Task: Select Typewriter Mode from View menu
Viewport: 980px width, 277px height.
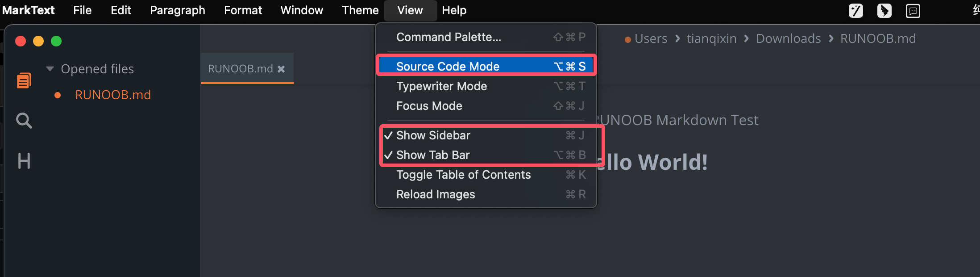Action: [x=441, y=86]
